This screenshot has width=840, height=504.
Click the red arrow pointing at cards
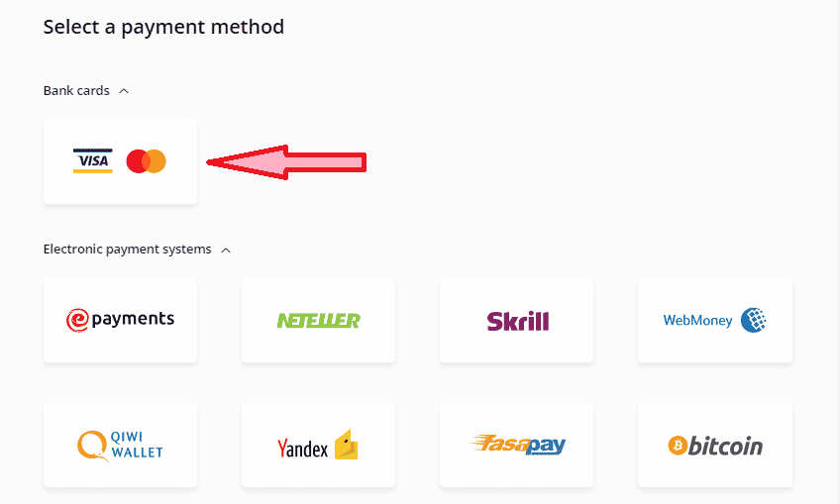(x=286, y=162)
